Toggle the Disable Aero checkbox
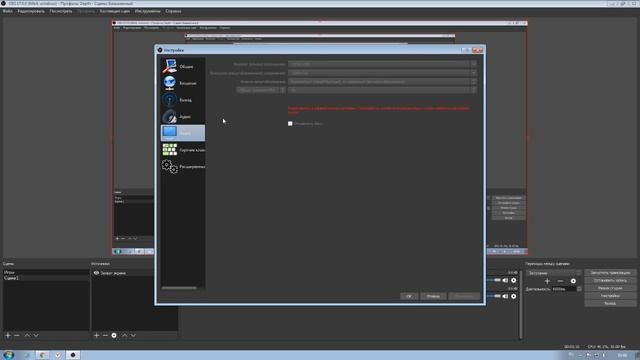640x360 pixels. (x=290, y=123)
